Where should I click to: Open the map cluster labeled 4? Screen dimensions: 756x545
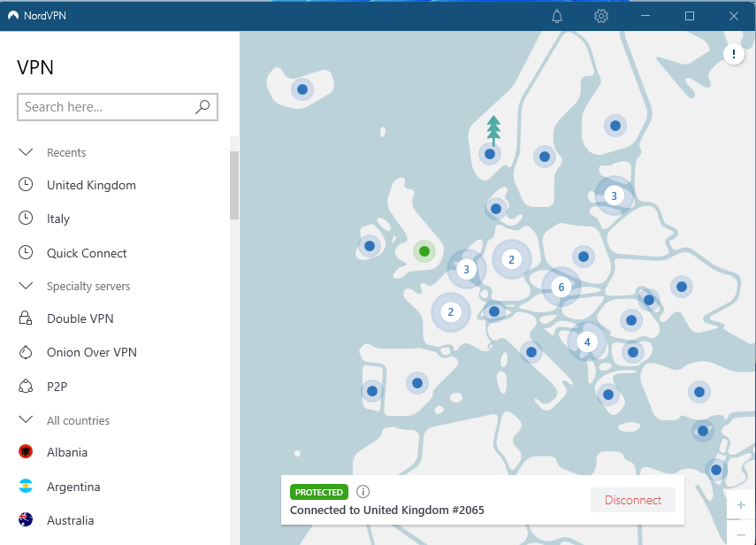(587, 342)
